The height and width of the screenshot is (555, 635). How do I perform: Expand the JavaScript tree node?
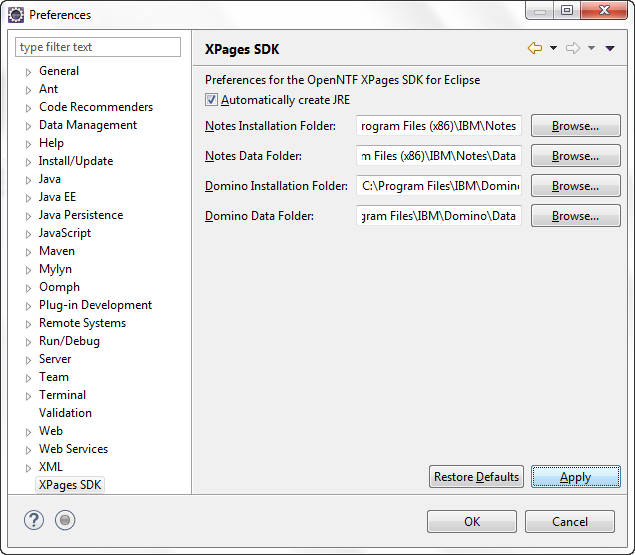pyautogui.click(x=28, y=234)
